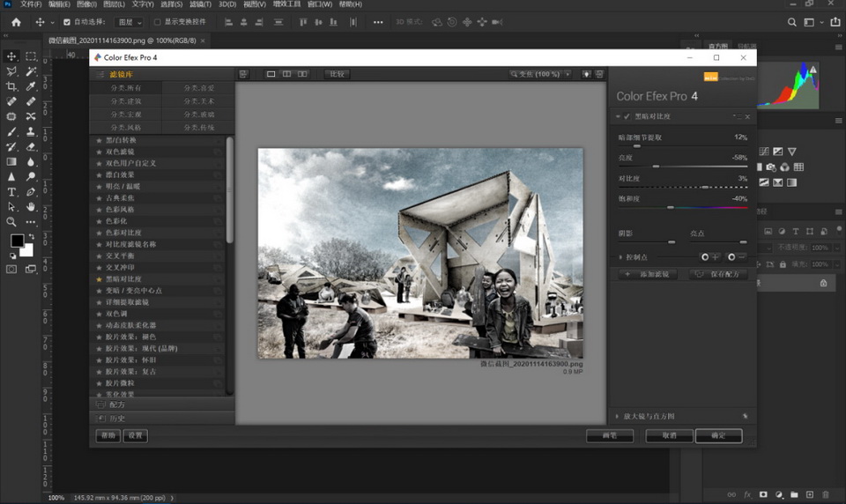
Task: Enable the 显示变换控件 checkbox
Action: pos(157,22)
